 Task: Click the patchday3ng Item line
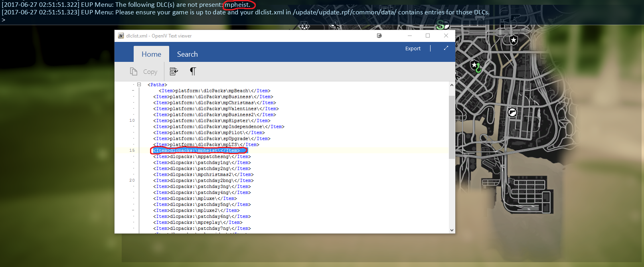[202, 186]
